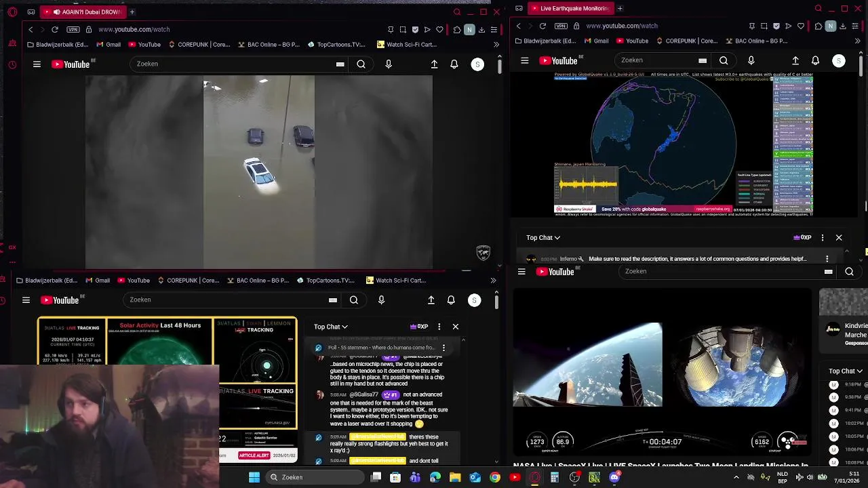Click the Windows taskbar Zoeken search box
This screenshot has width=868, height=488.
coord(313,478)
